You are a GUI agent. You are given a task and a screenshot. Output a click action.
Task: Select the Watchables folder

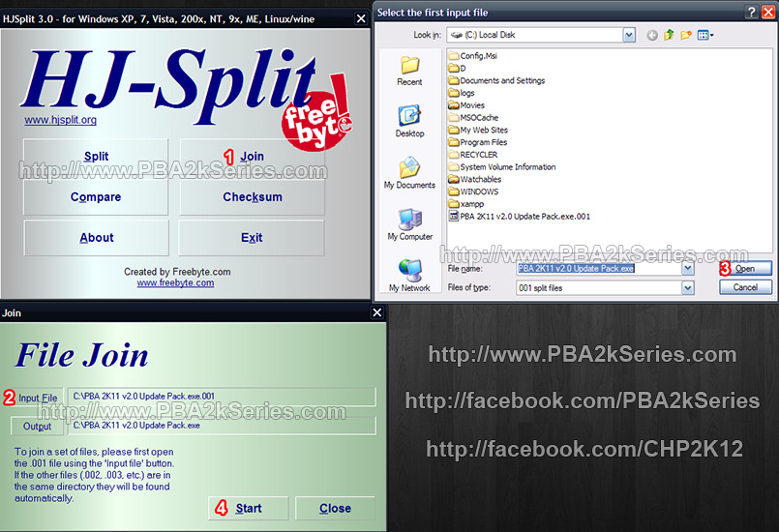point(474,179)
